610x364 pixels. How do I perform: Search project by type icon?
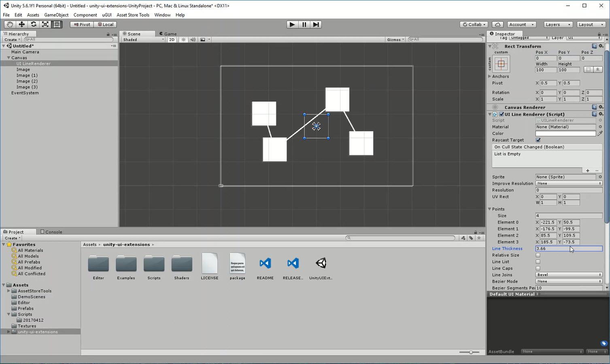click(x=463, y=238)
